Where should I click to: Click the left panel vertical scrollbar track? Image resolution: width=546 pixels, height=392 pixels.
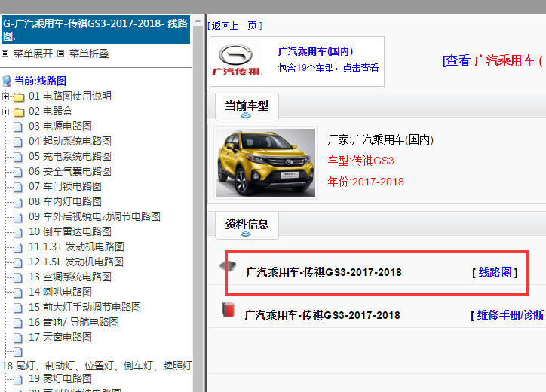pyautogui.click(x=198, y=209)
